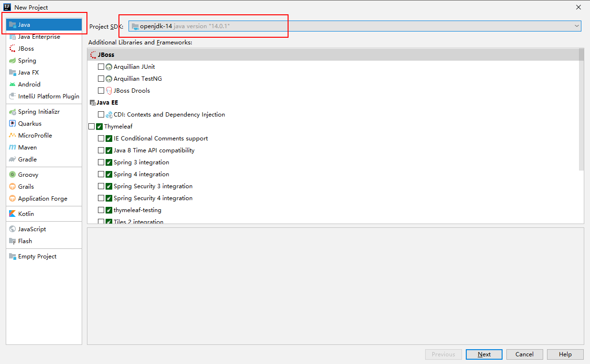Click the Empty Project folder icon
Image resolution: width=590 pixels, height=364 pixels.
[12, 257]
